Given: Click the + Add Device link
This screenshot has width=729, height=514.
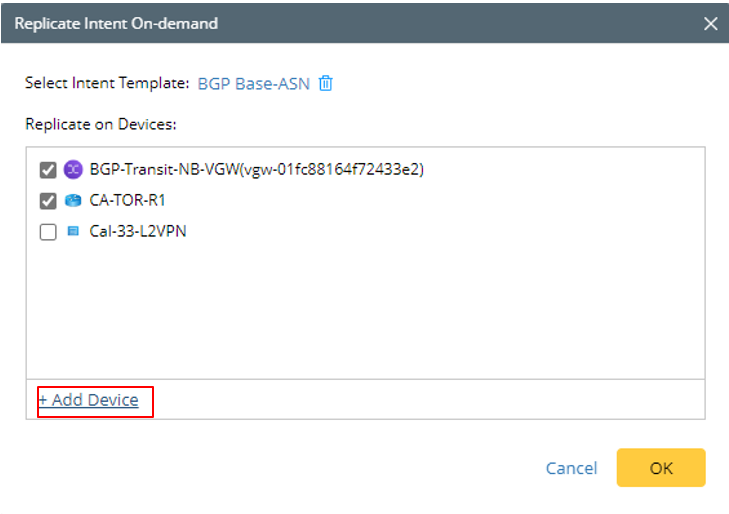Looking at the screenshot, I should [88, 400].
